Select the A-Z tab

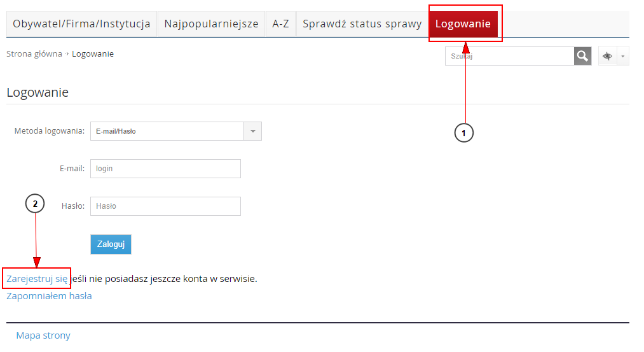click(x=280, y=24)
